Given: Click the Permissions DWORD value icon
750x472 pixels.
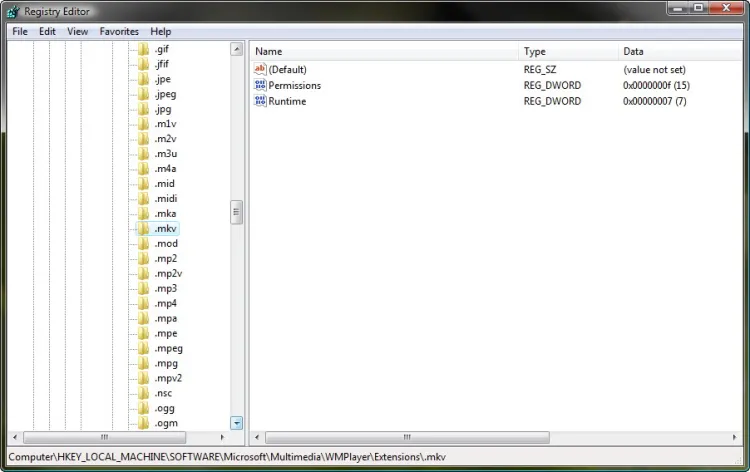Looking at the screenshot, I should click(260, 86).
